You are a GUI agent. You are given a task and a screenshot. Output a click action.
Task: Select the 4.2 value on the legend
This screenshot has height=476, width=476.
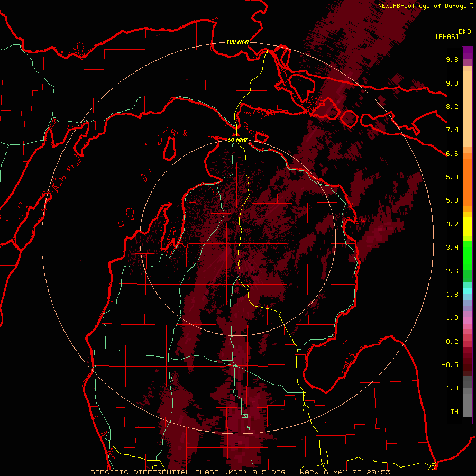pos(452,224)
